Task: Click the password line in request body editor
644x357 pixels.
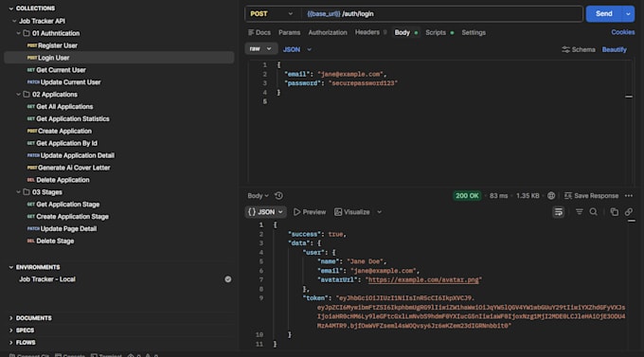Action: tap(341, 83)
